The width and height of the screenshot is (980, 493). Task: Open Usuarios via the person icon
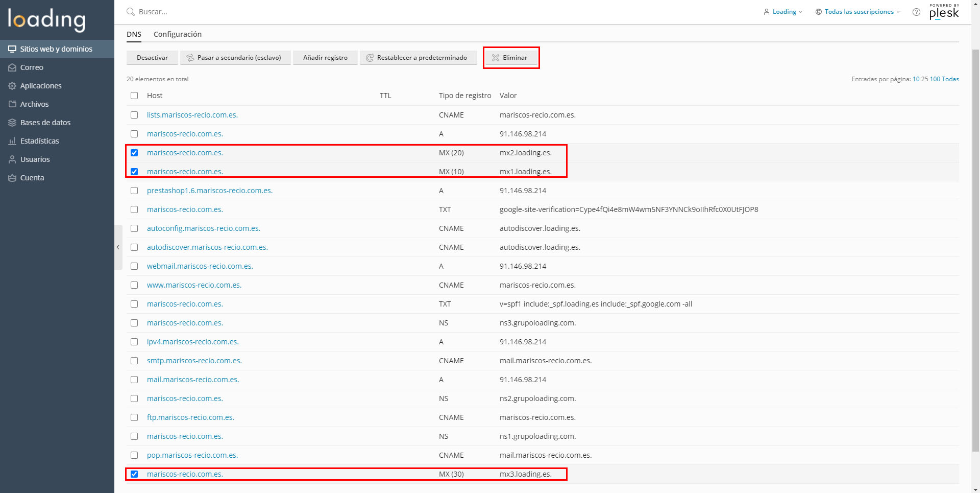click(x=12, y=159)
